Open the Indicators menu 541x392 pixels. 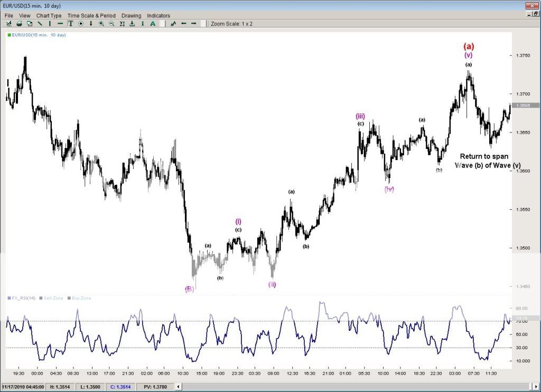click(158, 16)
